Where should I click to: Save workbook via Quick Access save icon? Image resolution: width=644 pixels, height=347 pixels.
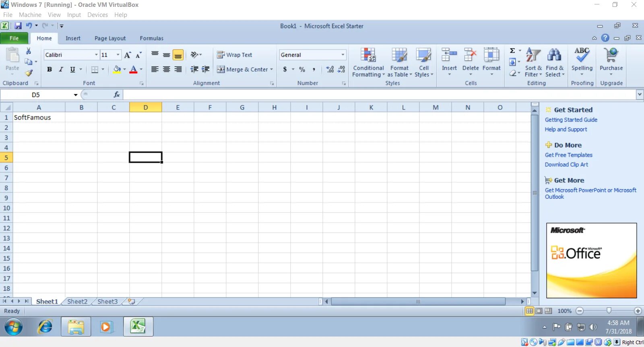pos(18,26)
